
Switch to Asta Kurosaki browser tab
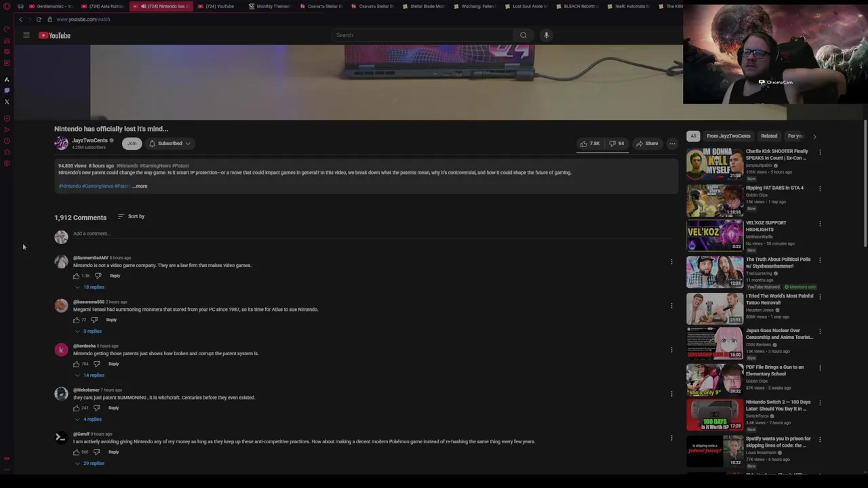coord(103,6)
